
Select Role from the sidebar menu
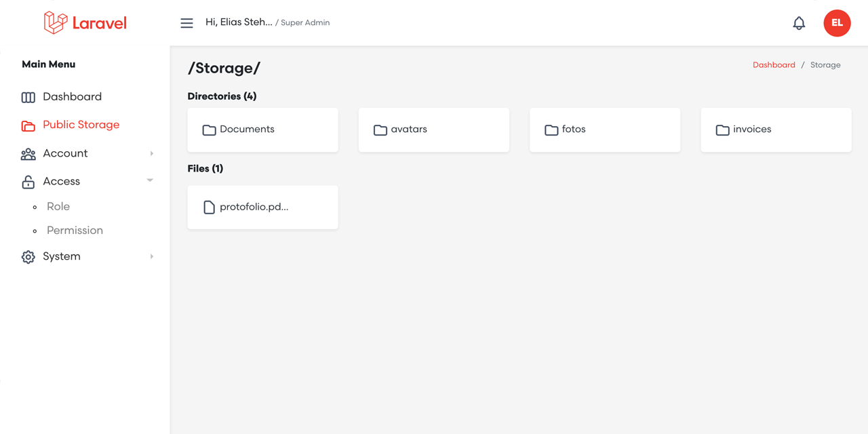pos(58,206)
